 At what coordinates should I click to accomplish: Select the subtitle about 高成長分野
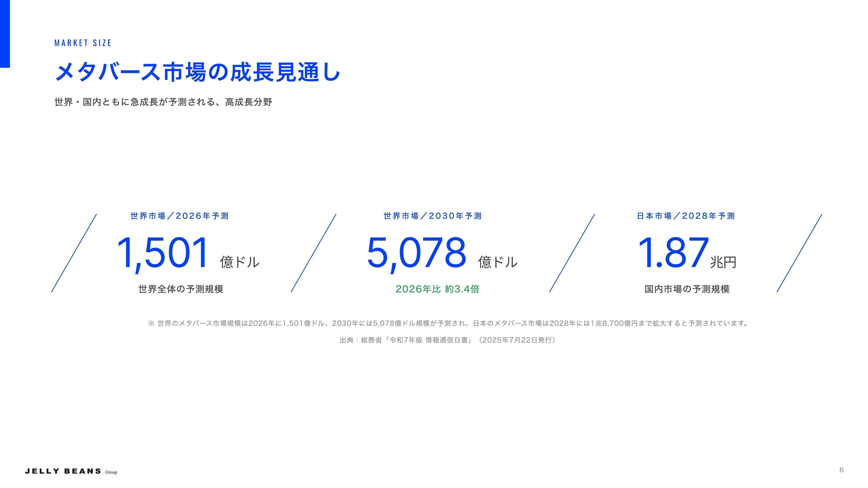click(x=163, y=102)
